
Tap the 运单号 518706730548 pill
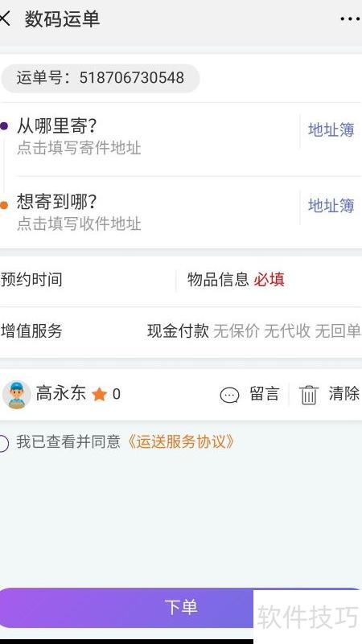(x=101, y=78)
